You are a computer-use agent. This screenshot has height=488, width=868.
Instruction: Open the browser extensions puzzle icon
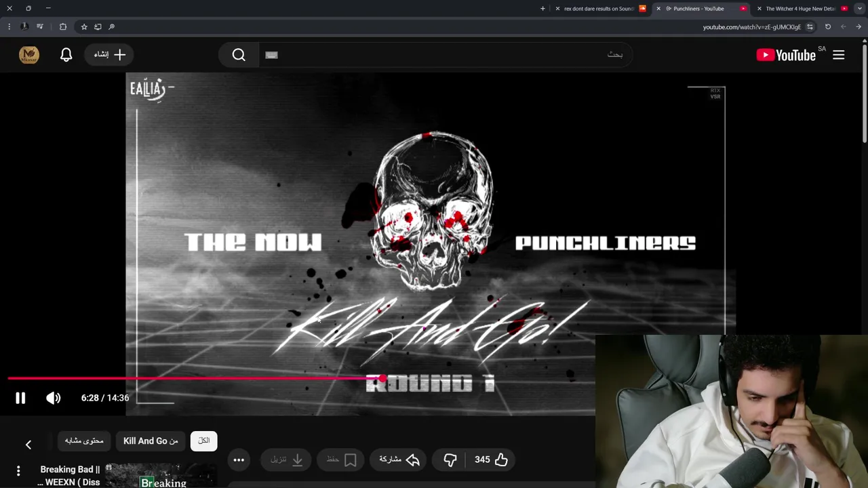coord(63,26)
